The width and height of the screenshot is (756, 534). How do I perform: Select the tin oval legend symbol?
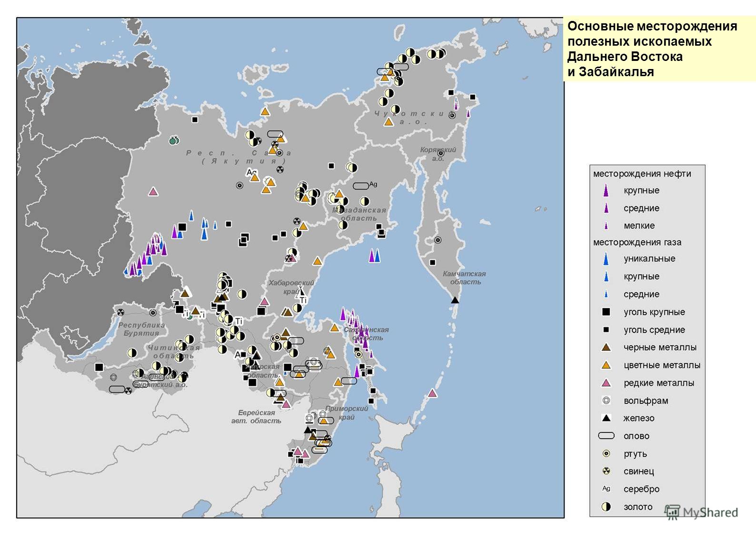point(606,435)
